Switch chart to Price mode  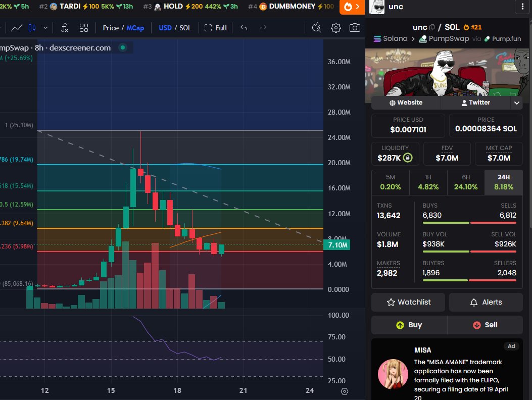tap(111, 28)
